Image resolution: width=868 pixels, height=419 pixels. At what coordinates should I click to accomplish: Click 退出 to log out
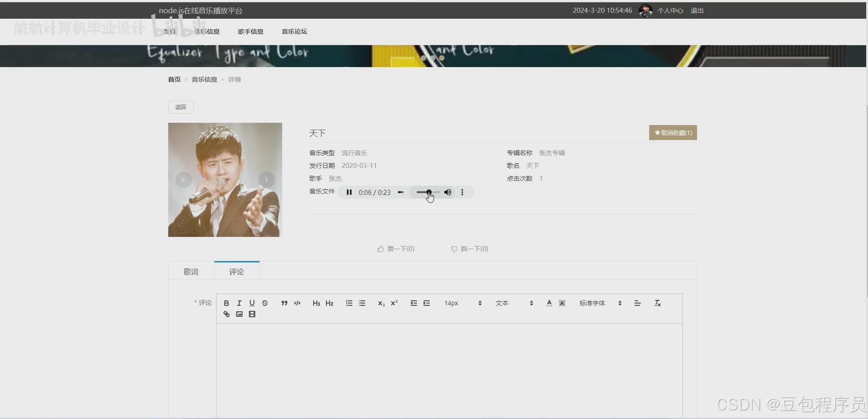697,10
